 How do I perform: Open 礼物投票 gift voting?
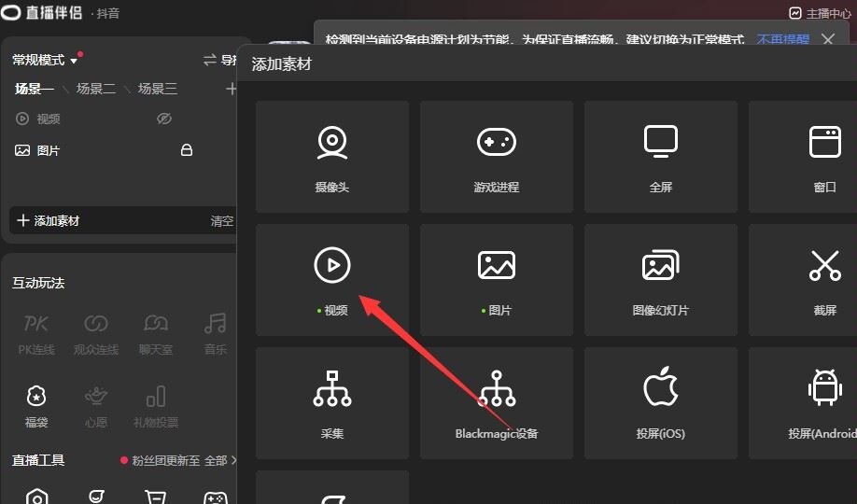tap(156, 407)
